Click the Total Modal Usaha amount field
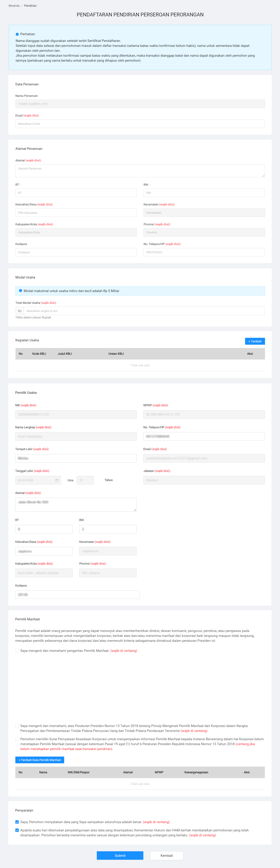Screen dimensions: 280x868 [x=144, y=311]
